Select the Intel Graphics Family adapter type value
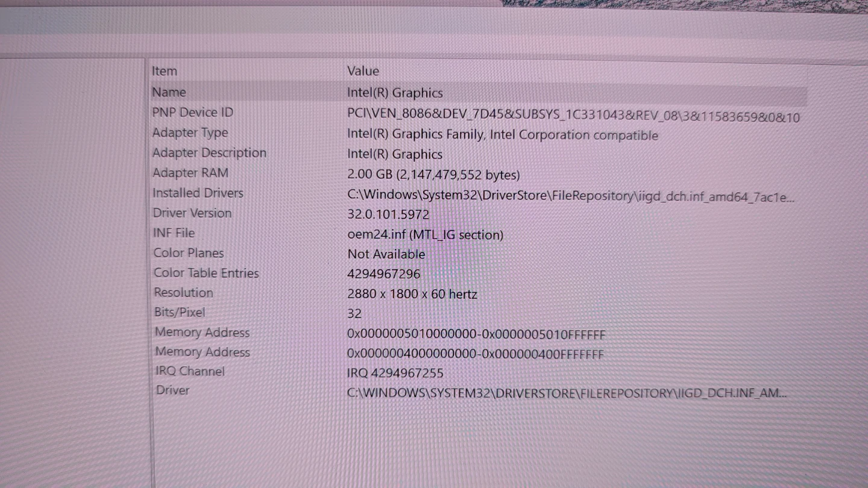The image size is (868, 488). tap(503, 135)
